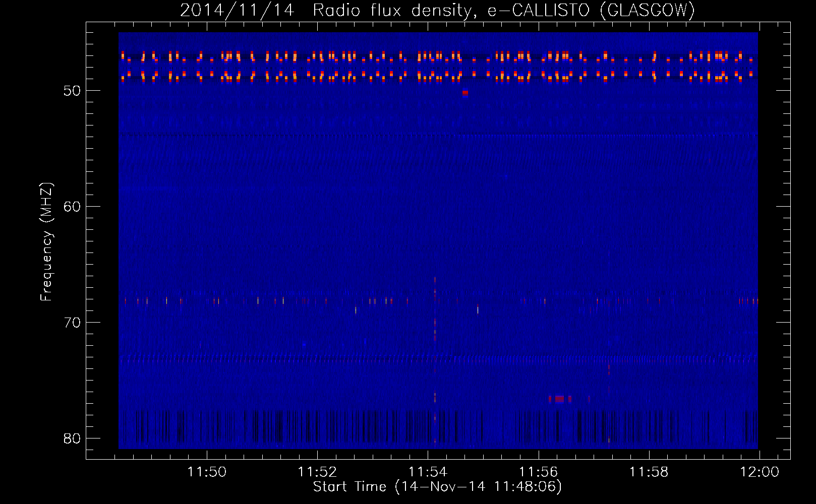Click the '11:50' time tick label
The width and height of the screenshot is (816, 504).
[x=207, y=472]
